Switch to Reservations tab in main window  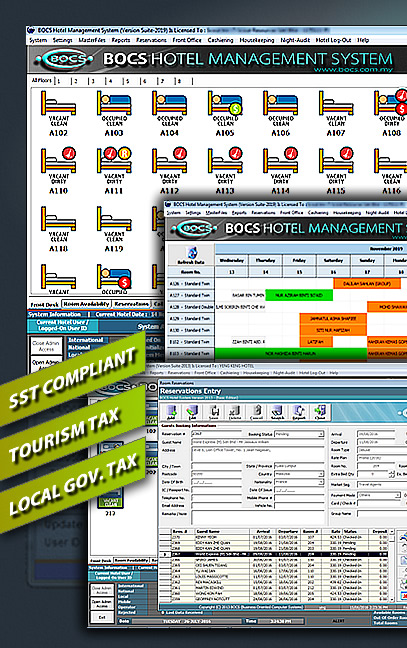click(x=131, y=304)
